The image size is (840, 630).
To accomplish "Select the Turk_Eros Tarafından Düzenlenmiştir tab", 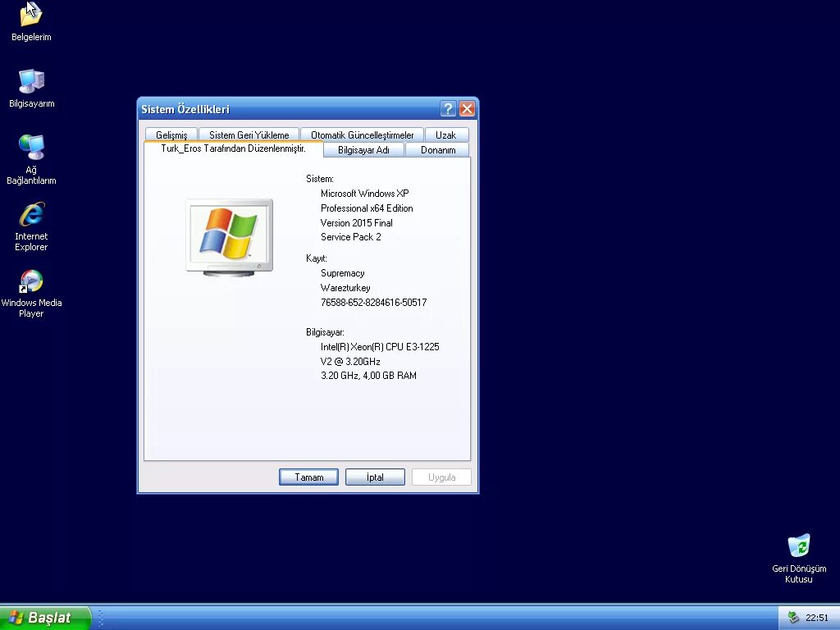I will (x=234, y=149).
